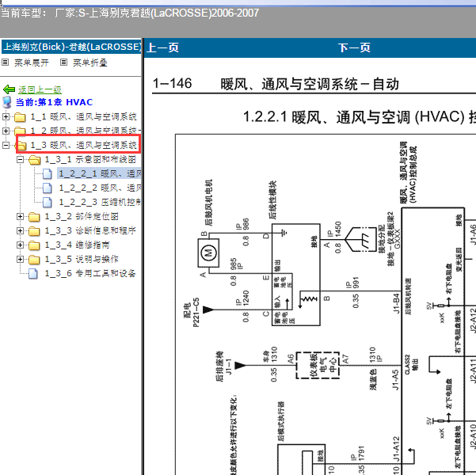476x475 pixels.
Task: Click the 配电 P221-C5 label in diagram
Action: 192,313
